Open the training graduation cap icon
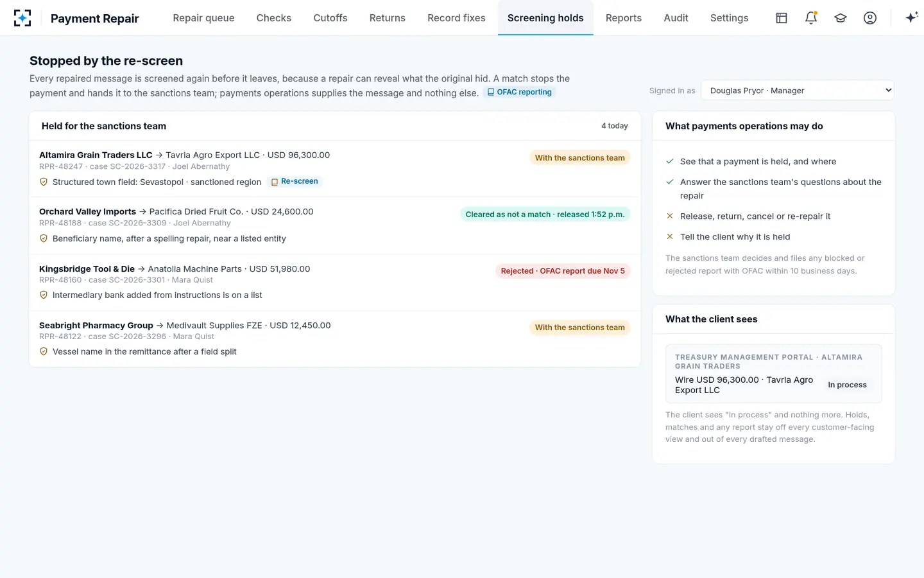The image size is (924, 578). pos(841,18)
